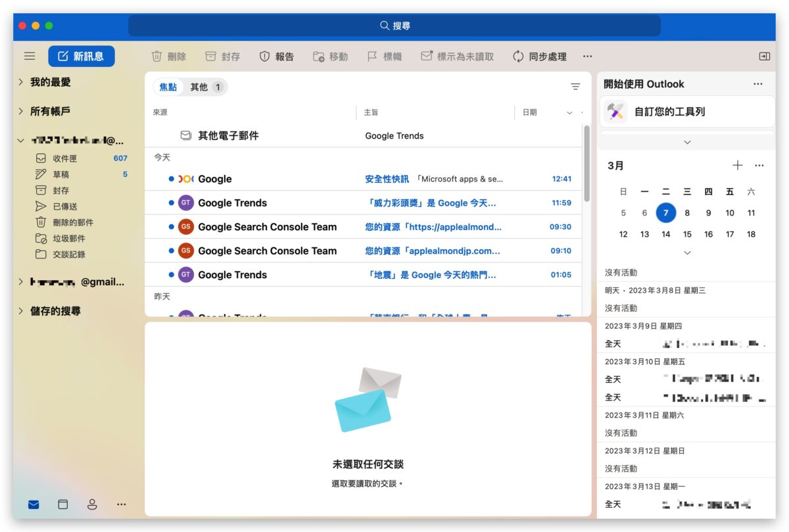The width and height of the screenshot is (789, 532).
Task: Compose a new message with 新訊息
Action: (81, 57)
